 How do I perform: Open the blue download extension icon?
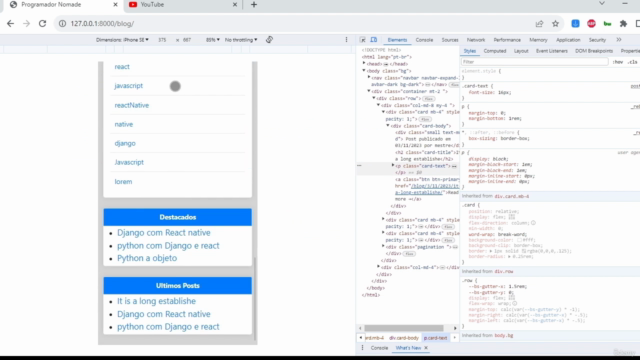click(x=575, y=24)
